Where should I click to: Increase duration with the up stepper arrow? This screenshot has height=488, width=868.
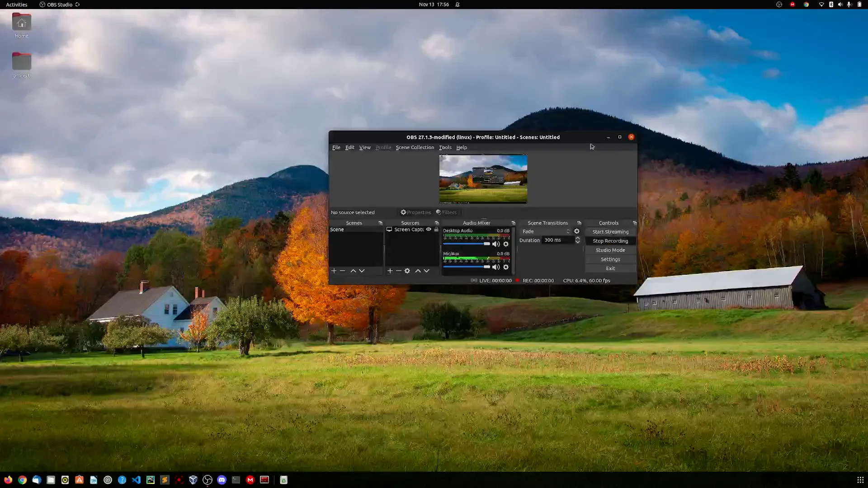coord(577,238)
